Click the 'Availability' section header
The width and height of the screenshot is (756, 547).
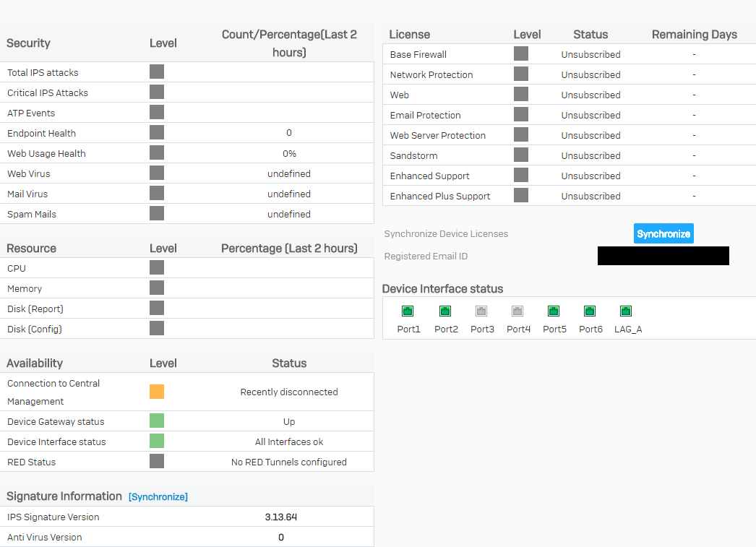click(35, 363)
